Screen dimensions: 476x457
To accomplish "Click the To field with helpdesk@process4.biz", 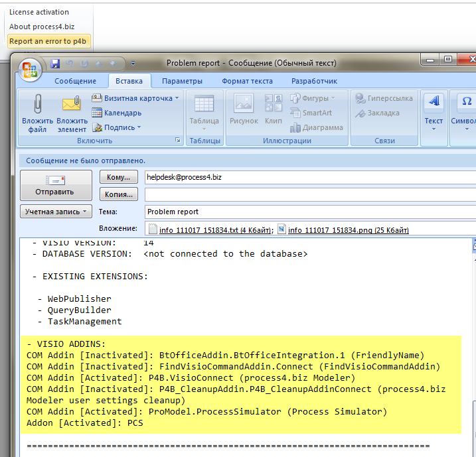I will pyautogui.click(x=310, y=177).
